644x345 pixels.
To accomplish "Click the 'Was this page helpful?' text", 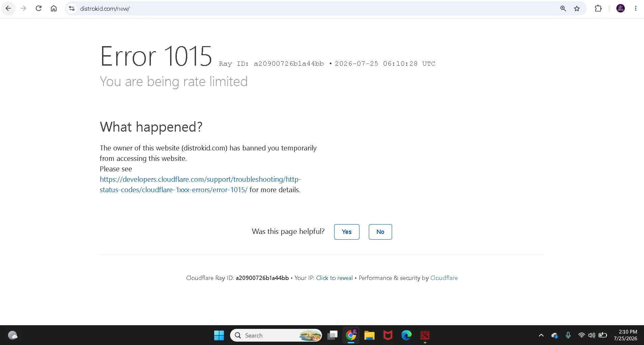I will 288,232.
